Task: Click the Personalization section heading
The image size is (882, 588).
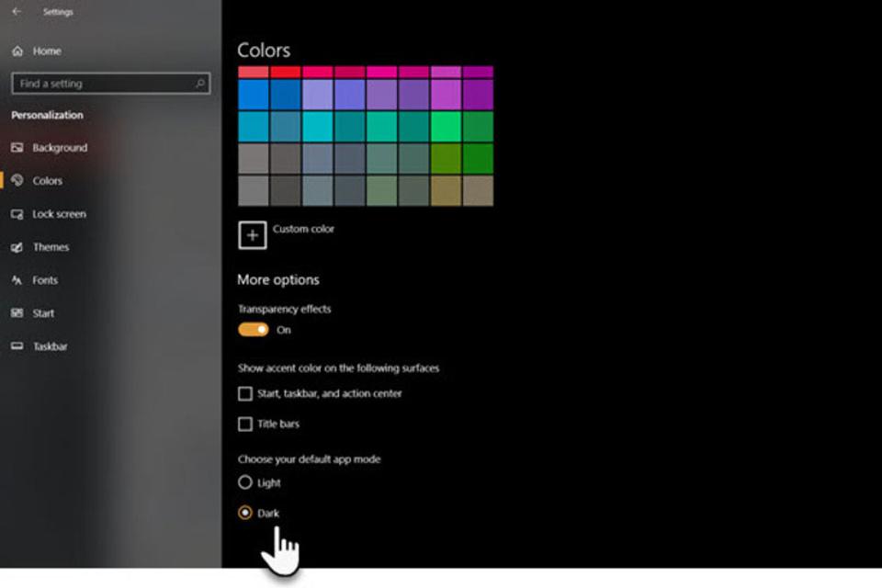Action: pos(47,115)
